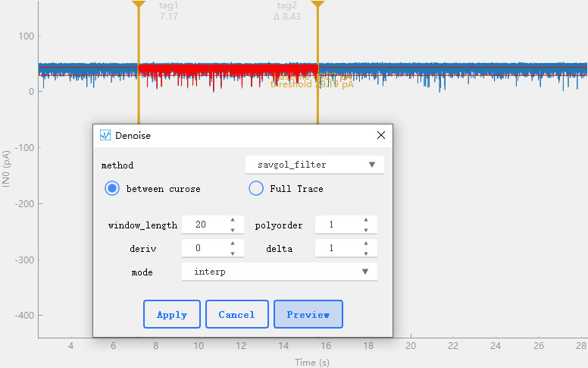Close the Denoise dialog
The height and width of the screenshot is (368, 588).
click(x=381, y=135)
